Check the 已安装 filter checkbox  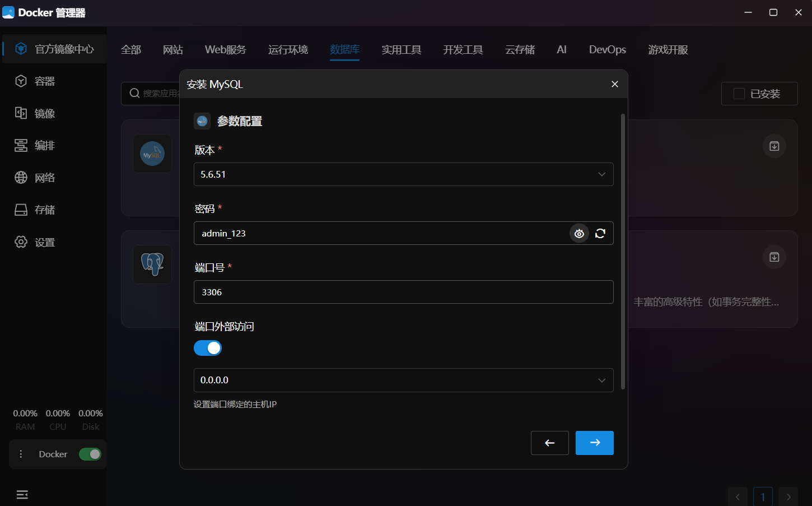click(x=739, y=94)
